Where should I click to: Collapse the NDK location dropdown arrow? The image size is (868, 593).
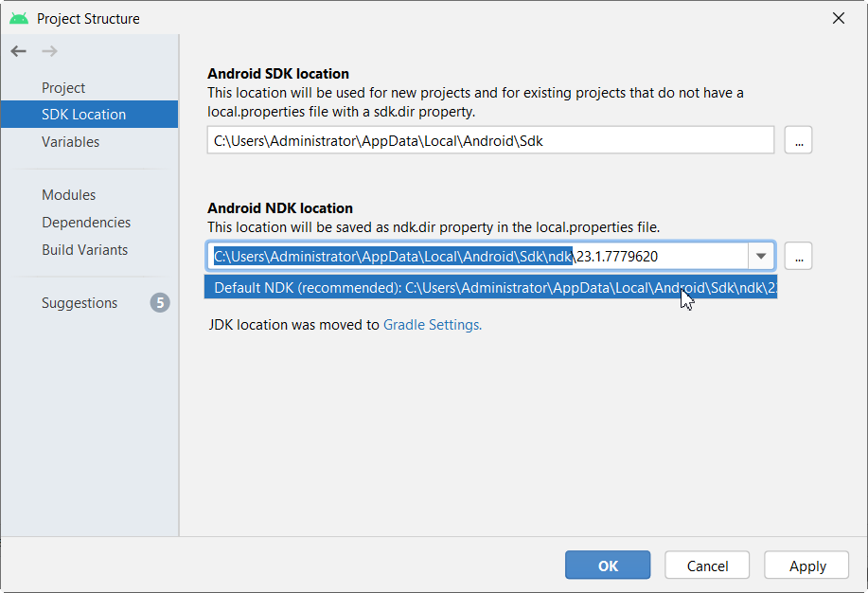click(761, 257)
